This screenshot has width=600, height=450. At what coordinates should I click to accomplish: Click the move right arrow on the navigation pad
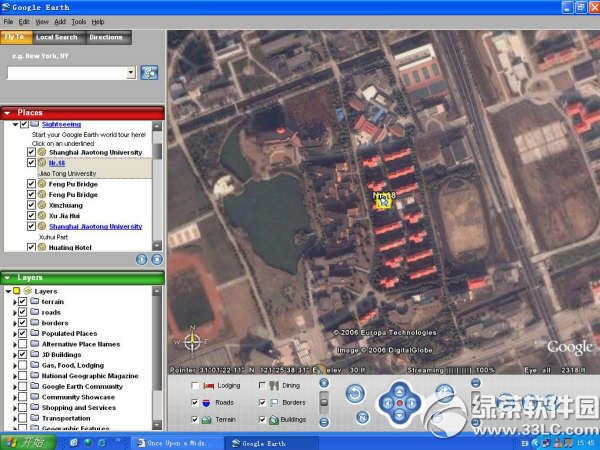(412, 403)
